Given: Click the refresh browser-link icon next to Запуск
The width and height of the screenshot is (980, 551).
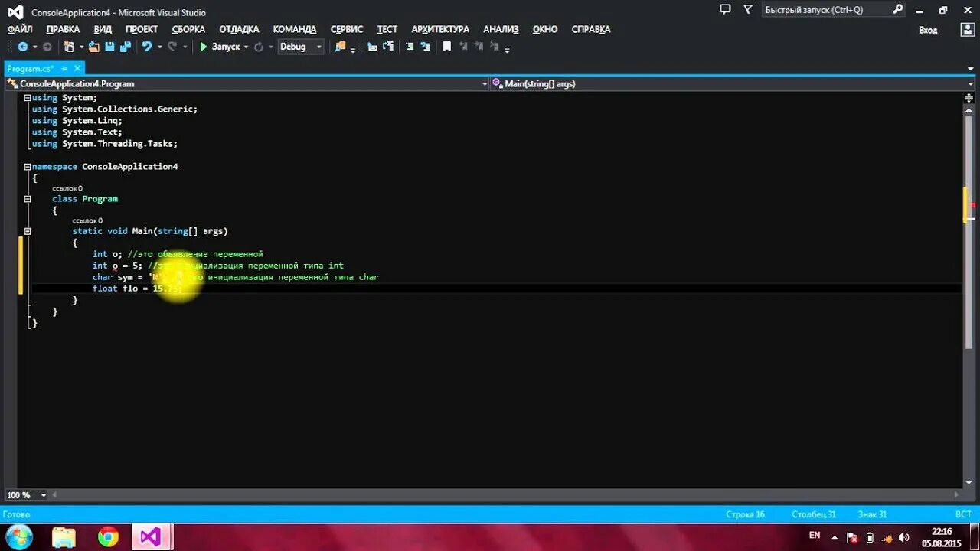Looking at the screenshot, I should pos(259,47).
